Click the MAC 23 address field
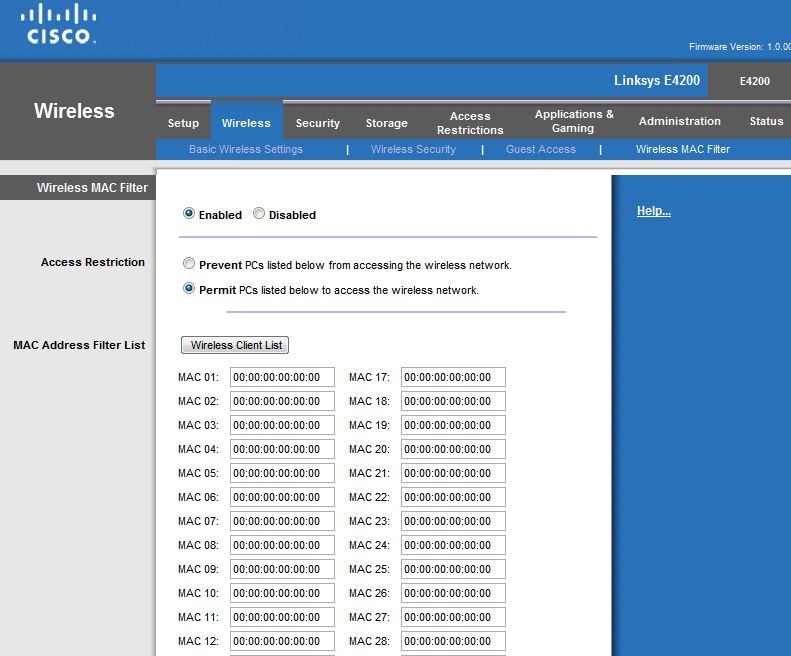The image size is (791, 656). pyautogui.click(x=454, y=521)
